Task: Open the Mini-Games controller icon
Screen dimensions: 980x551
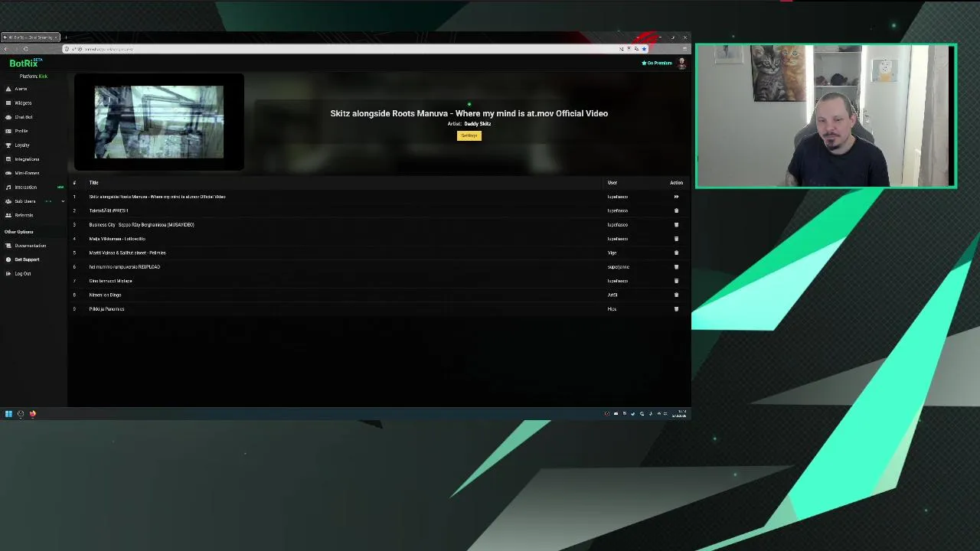Action: (x=8, y=173)
